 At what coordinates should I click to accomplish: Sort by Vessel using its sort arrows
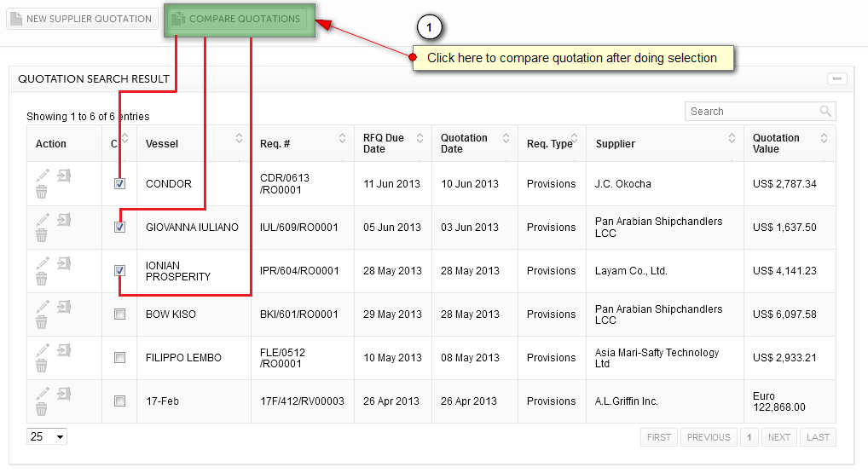point(239,138)
